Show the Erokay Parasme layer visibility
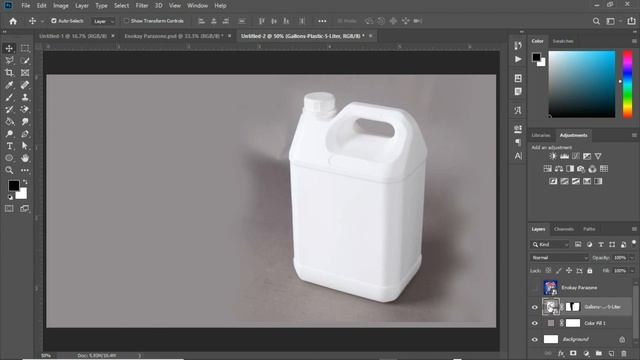This screenshot has width=640, height=360. tap(535, 288)
